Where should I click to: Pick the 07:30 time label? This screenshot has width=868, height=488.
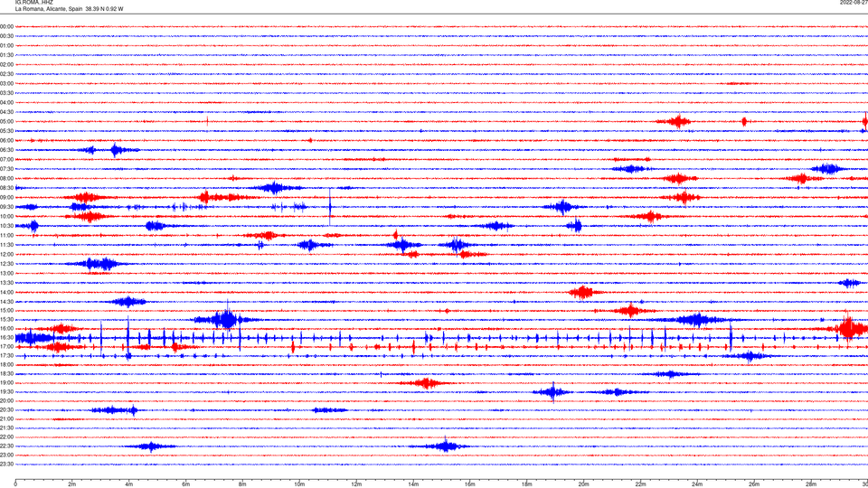click(6, 169)
